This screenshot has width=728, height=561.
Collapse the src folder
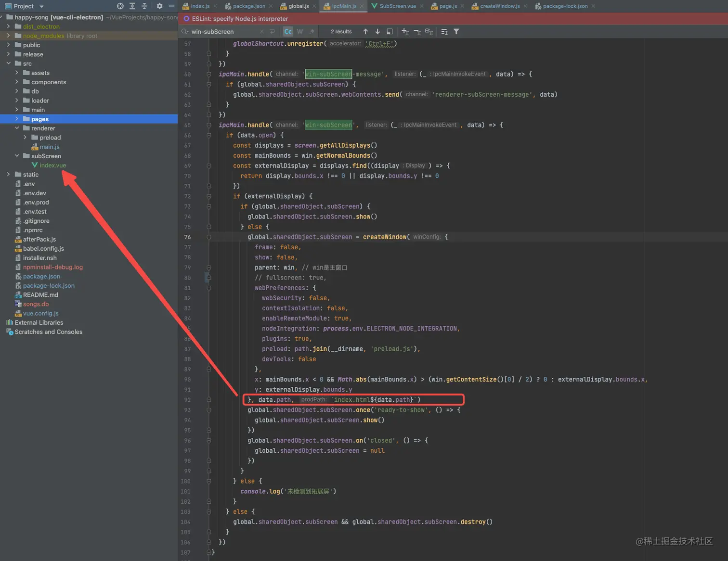click(x=8, y=64)
